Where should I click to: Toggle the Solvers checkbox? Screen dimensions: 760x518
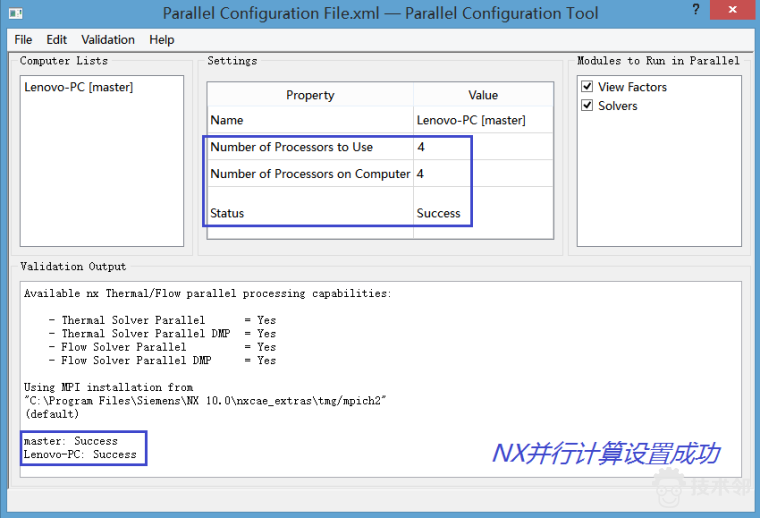(x=588, y=106)
